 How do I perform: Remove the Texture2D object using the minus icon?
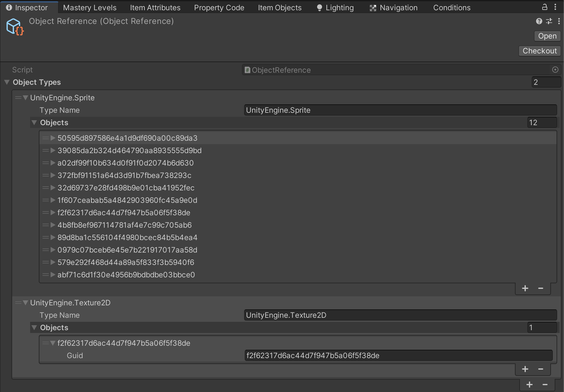541,369
